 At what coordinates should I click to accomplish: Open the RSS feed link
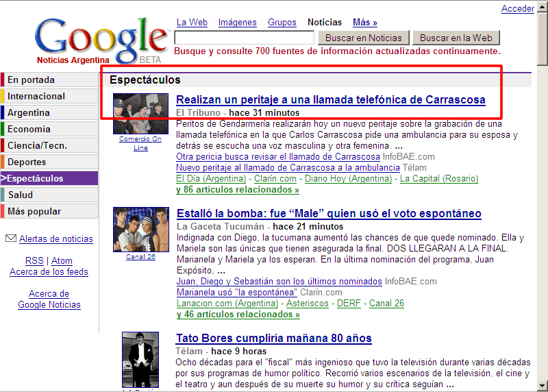34,261
